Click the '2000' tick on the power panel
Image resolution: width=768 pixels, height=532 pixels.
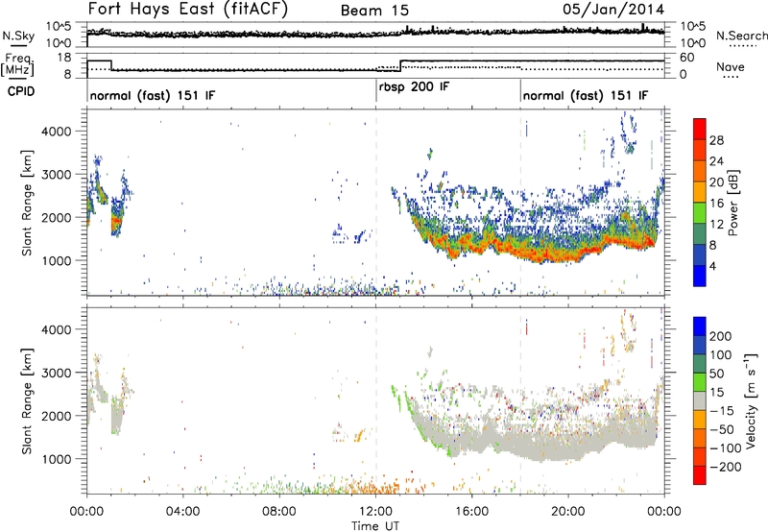click(x=57, y=217)
